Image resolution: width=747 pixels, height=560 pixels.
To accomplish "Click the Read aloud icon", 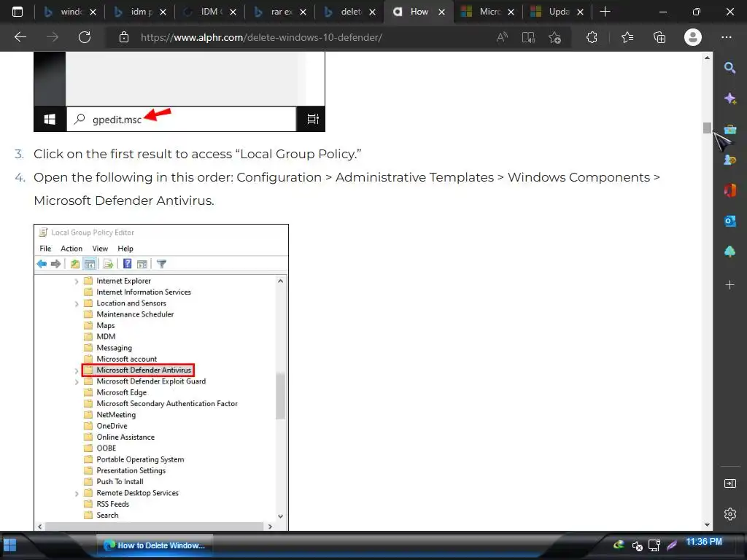I will coord(502,37).
